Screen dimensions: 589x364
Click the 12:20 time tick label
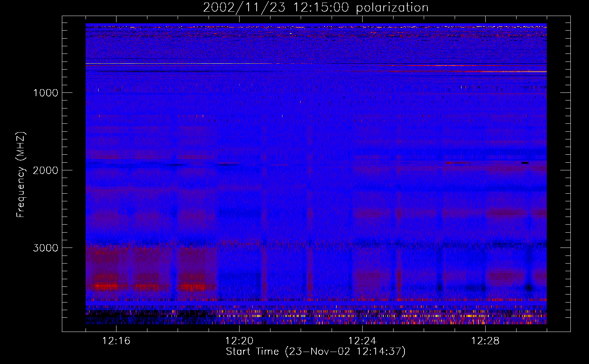239,341
